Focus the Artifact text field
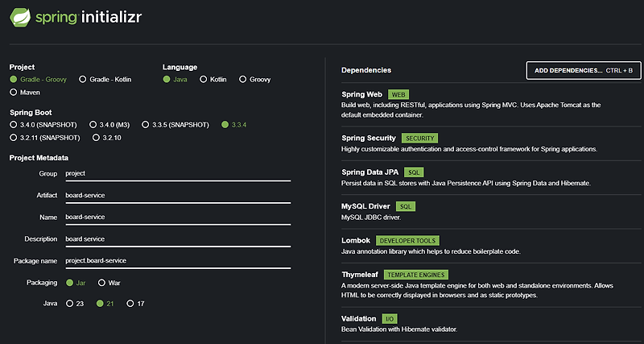Screen dimensions: 644x344 (177, 195)
